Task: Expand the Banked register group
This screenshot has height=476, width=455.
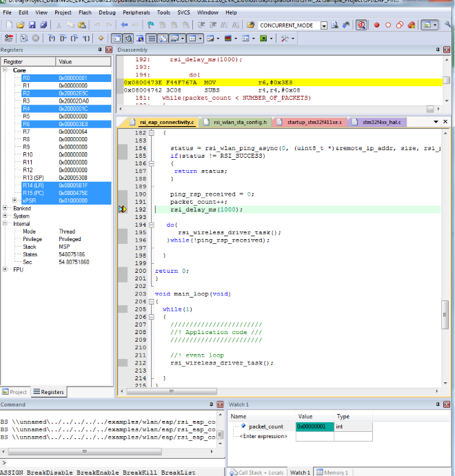Action: pyautogui.click(x=6, y=208)
